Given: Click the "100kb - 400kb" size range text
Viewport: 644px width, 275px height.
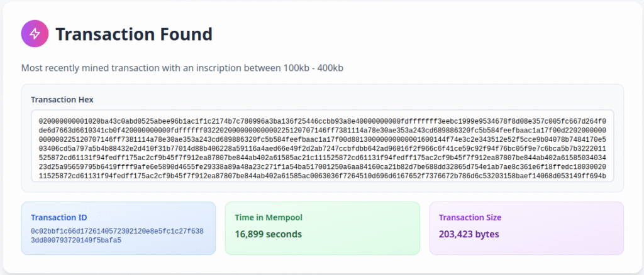Looking at the screenshot, I should pyautogui.click(x=313, y=67).
